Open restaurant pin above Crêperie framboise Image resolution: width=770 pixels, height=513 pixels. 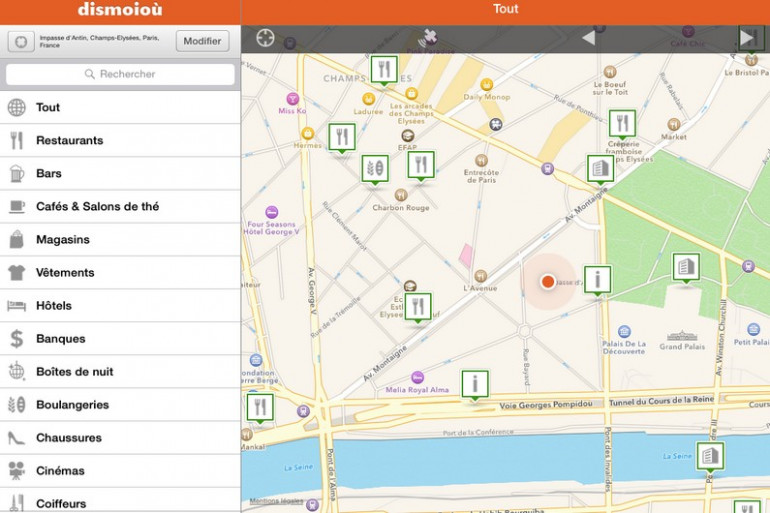point(622,125)
